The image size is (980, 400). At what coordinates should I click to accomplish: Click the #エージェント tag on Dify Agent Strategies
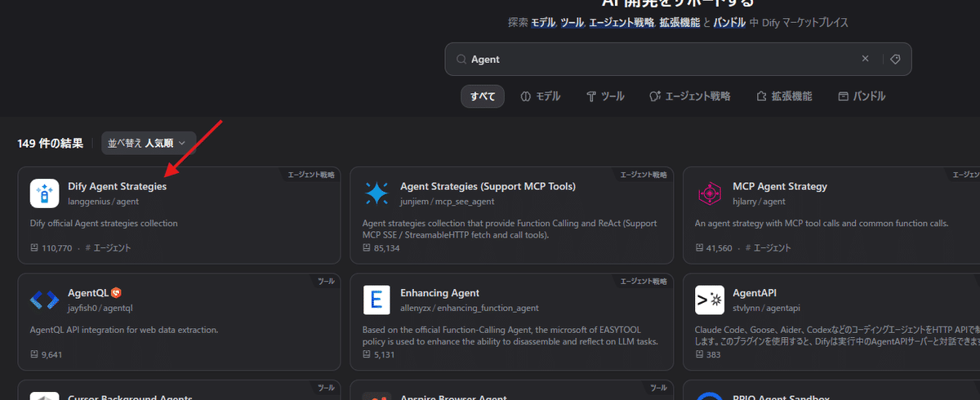coord(107,248)
